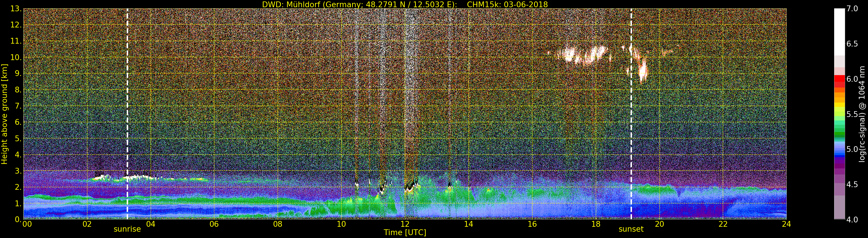This screenshot has width=868, height=238.
Task: Click the "6.5" colorbar tick value
Action: 852,44
